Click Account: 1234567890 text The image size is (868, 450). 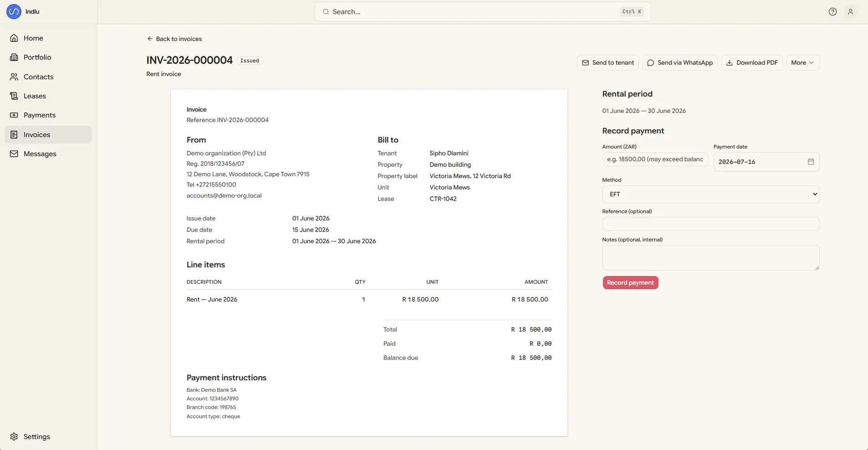tap(213, 399)
